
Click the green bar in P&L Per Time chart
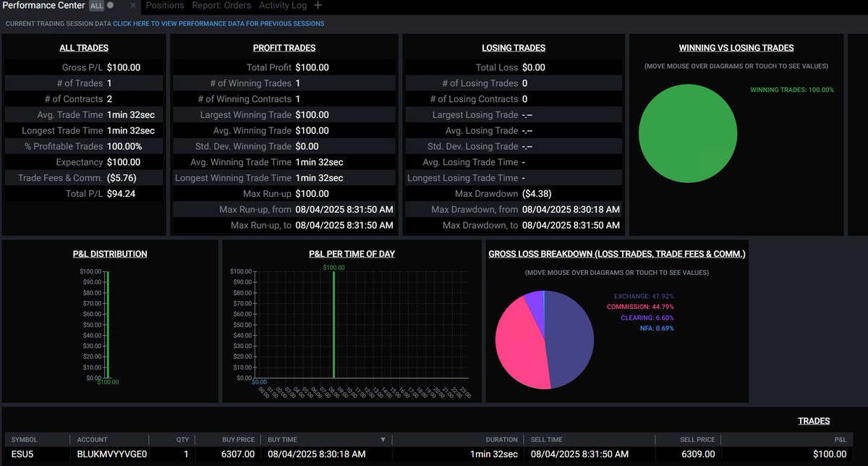(333, 325)
